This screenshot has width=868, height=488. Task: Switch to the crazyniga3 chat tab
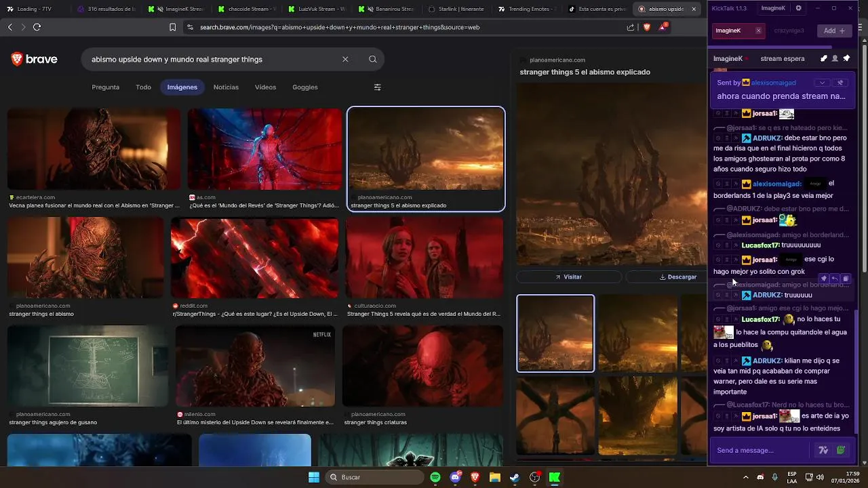789,30
